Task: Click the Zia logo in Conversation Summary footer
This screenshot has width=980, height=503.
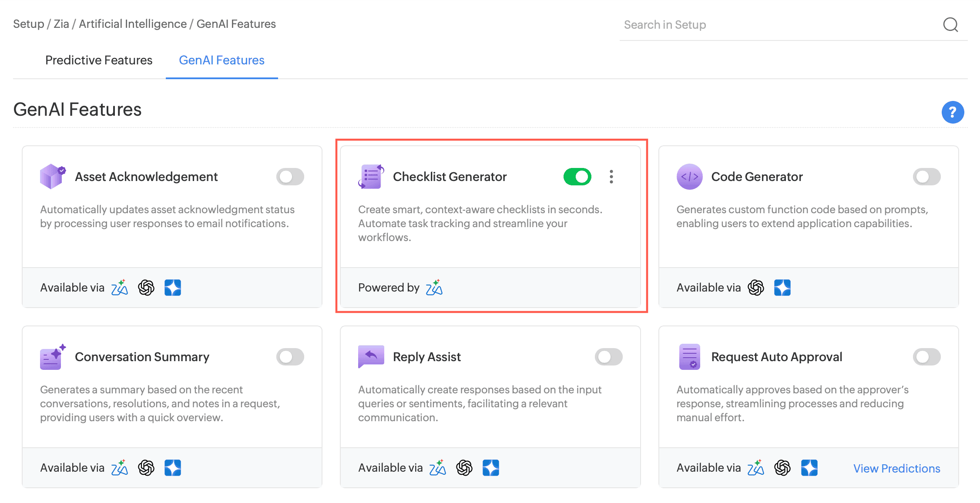Action: (x=120, y=468)
